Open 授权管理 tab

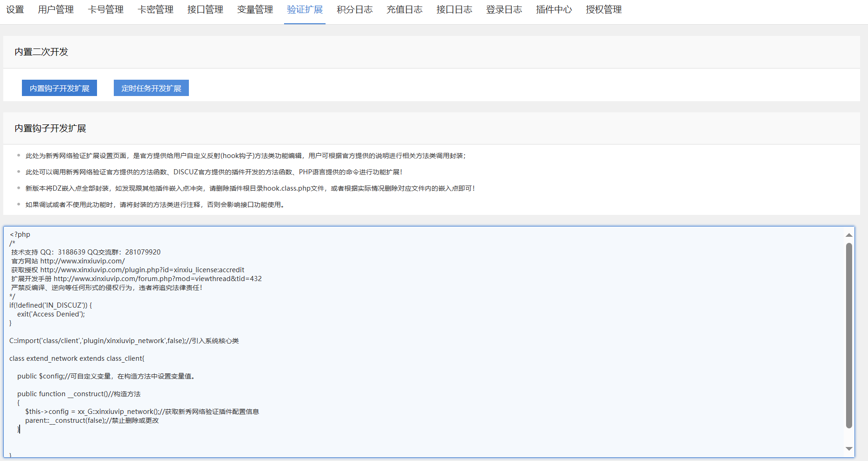pos(604,10)
